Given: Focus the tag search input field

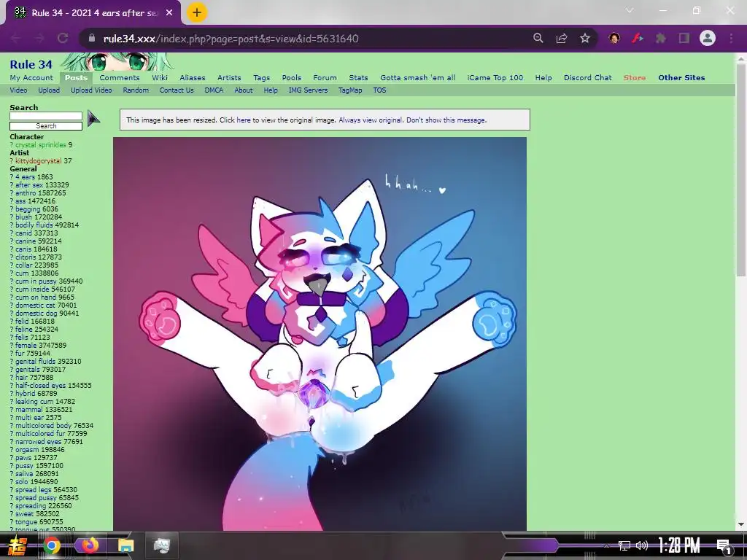Looking at the screenshot, I should (x=46, y=116).
